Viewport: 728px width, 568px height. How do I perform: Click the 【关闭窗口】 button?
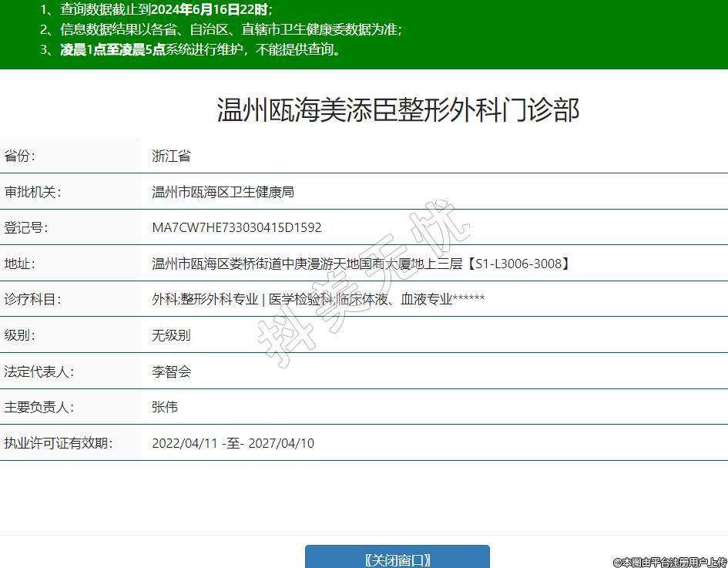pyautogui.click(x=397, y=558)
